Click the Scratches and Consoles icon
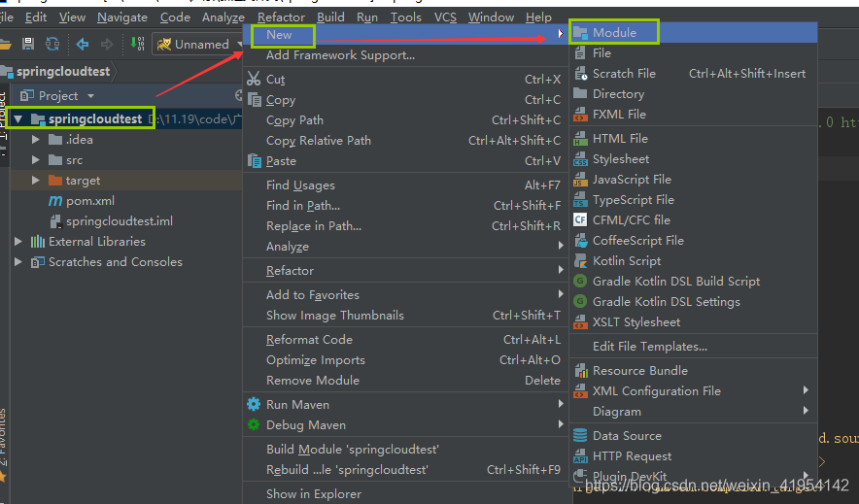 38,262
